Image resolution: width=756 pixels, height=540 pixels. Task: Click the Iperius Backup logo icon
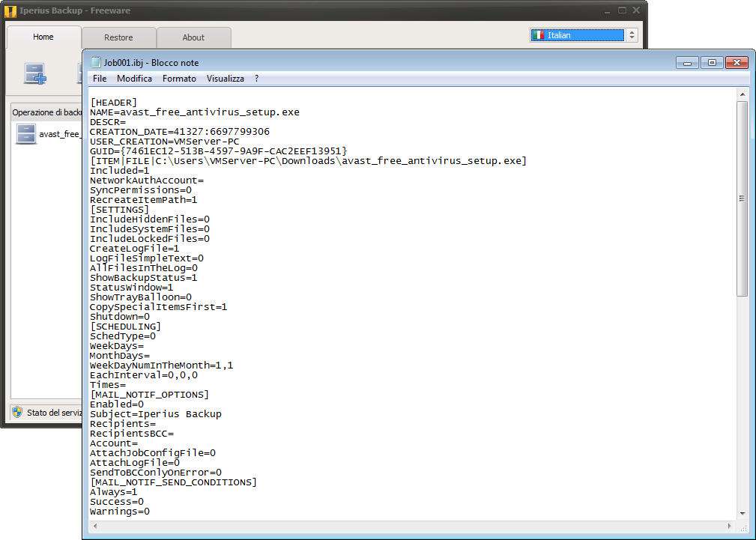(x=10, y=10)
